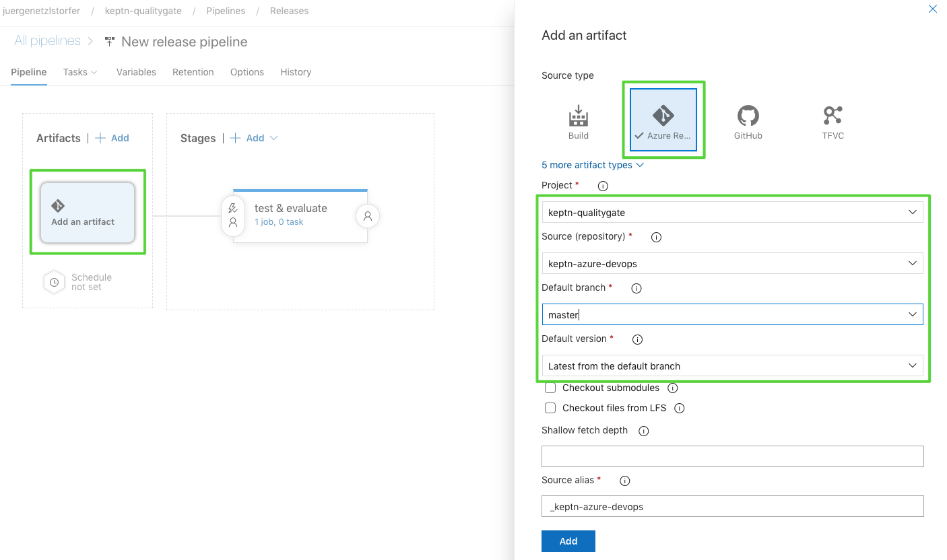
Task: Click the blue Add button
Action: point(568,541)
